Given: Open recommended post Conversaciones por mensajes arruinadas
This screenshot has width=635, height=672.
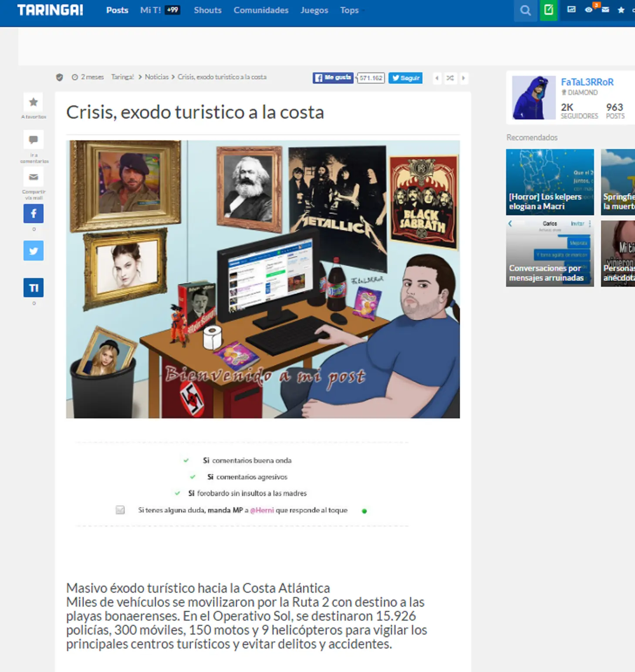Looking at the screenshot, I should tap(550, 254).
